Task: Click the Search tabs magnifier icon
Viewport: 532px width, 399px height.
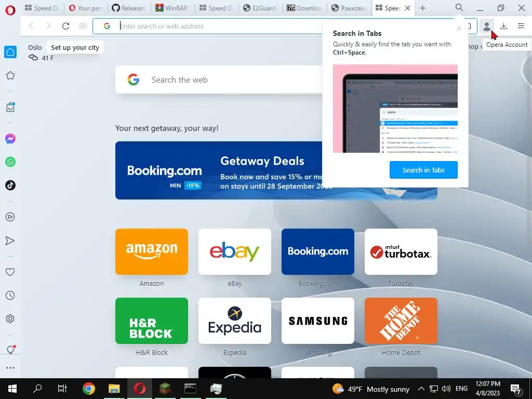Action: click(x=459, y=7)
